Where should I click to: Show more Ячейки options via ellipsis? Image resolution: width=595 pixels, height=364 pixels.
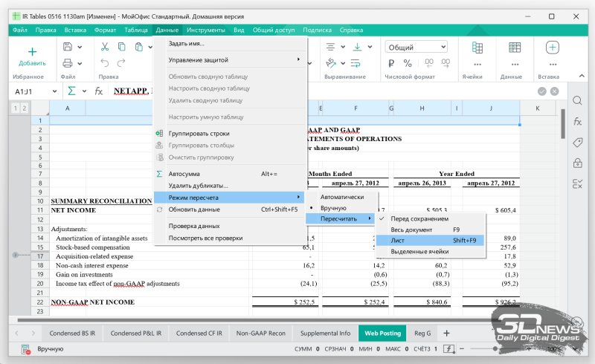[477, 65]
